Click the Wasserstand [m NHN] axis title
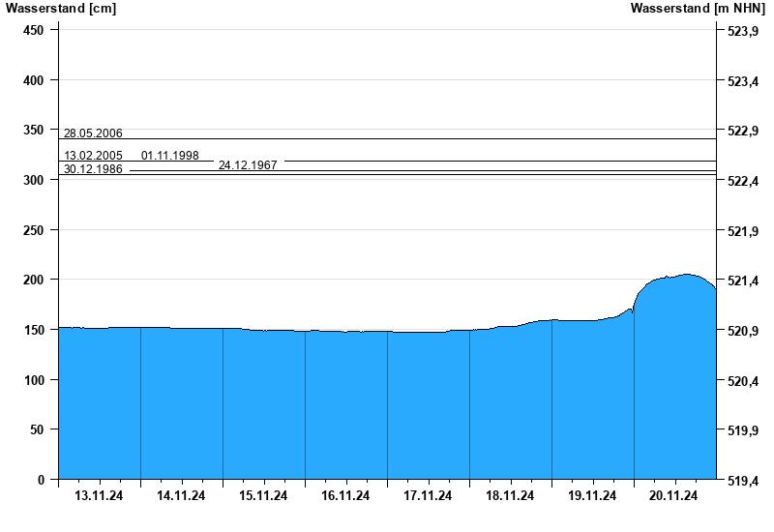 698,9
